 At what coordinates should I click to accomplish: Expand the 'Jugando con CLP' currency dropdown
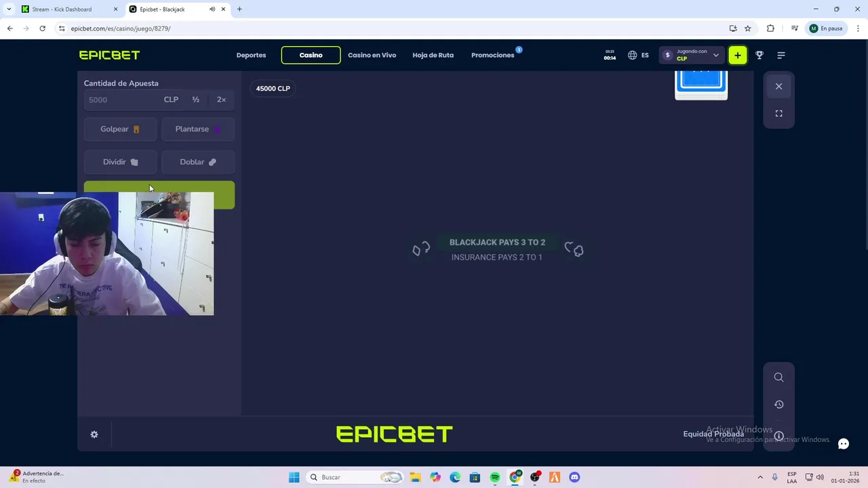[x=691, y=55]
